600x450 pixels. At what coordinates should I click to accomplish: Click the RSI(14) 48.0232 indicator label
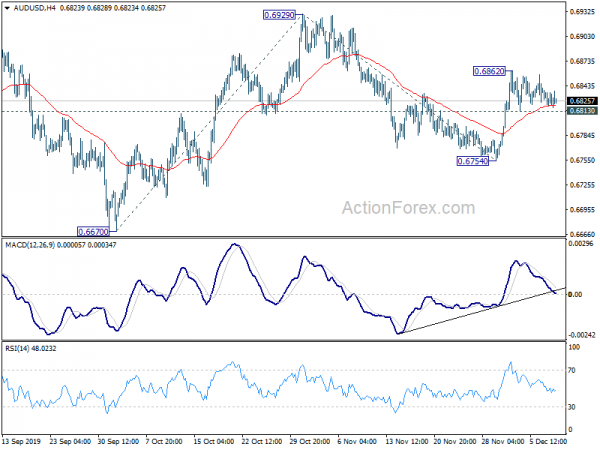click(x=31, y=349)
